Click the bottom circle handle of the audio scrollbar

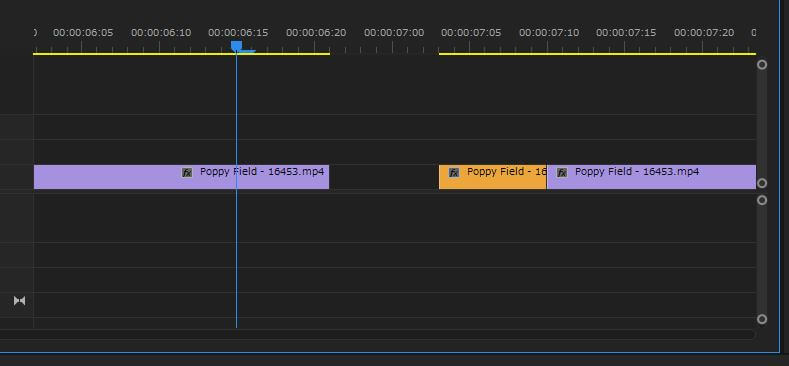(762, 319)
